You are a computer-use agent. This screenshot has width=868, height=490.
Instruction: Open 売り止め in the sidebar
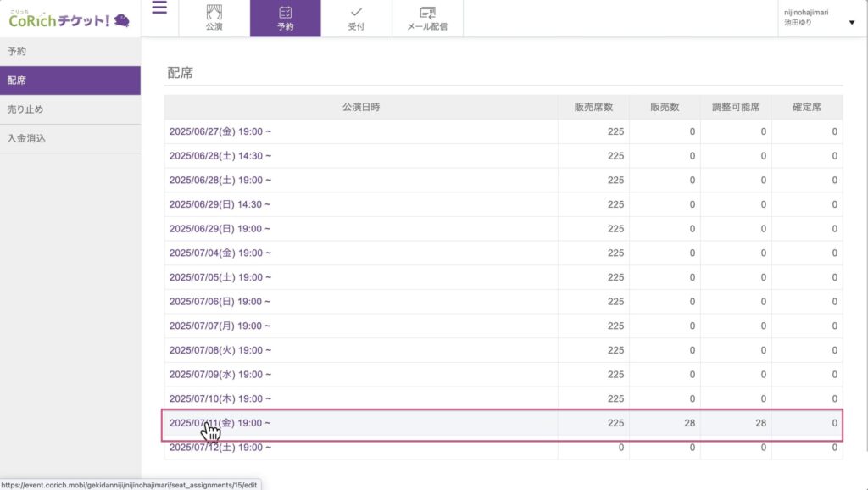[x=25, y=109]
